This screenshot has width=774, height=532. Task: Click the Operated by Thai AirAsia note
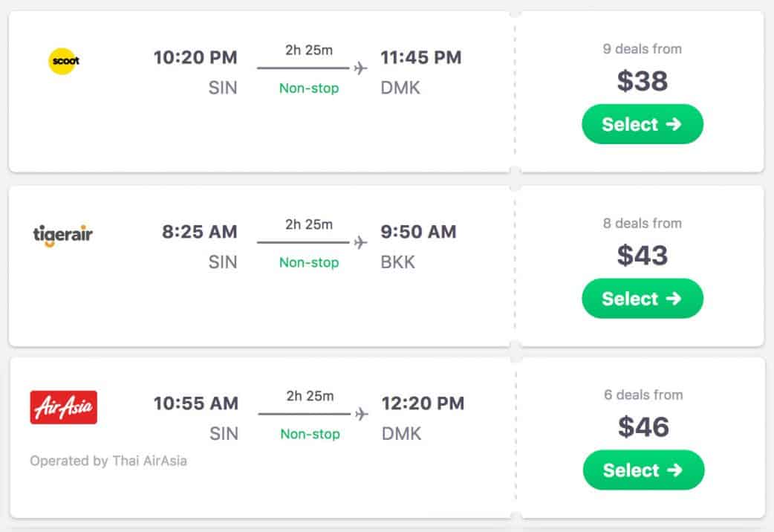point(108,461)
